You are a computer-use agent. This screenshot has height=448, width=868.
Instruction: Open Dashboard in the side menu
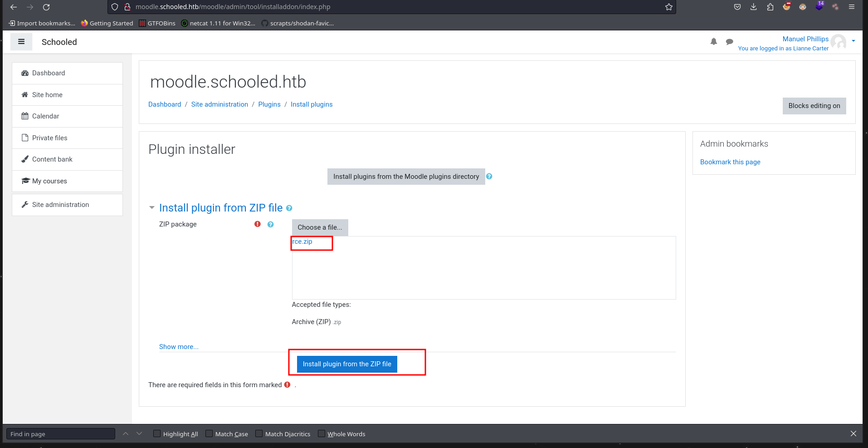(x=67, y=73)
